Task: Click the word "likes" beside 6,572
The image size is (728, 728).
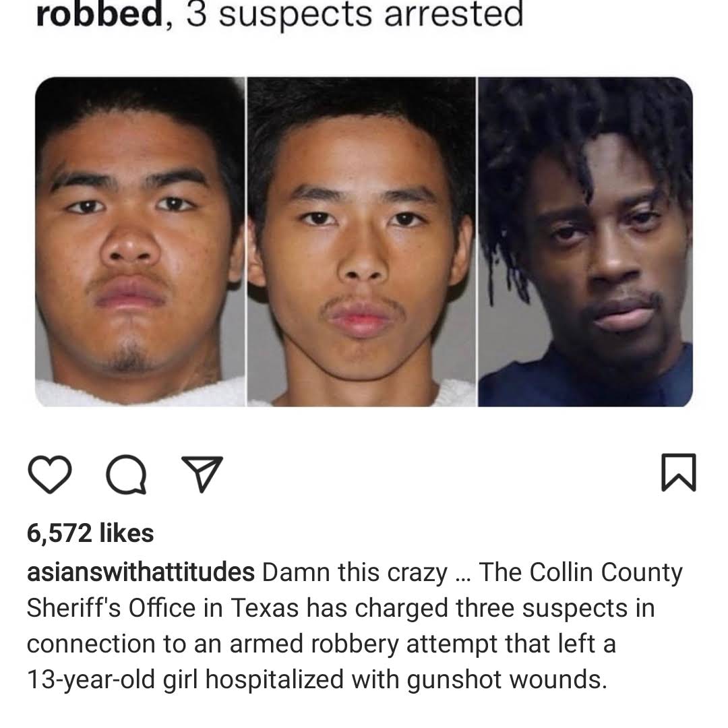Action: click(126, 533)
